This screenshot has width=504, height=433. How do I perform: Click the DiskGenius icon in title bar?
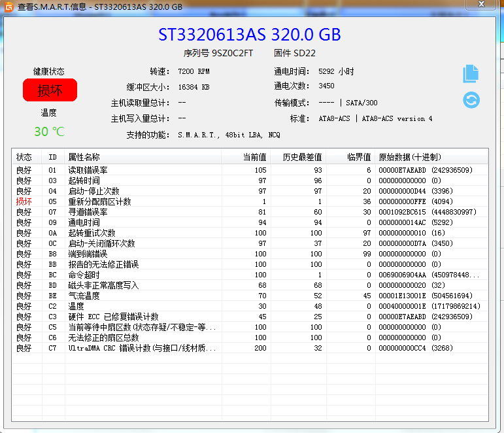pos(8,7)
